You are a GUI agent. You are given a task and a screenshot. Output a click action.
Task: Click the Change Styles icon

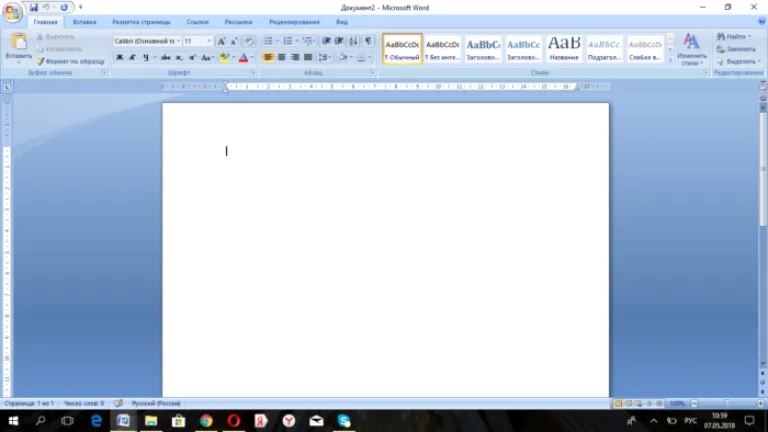691,49
